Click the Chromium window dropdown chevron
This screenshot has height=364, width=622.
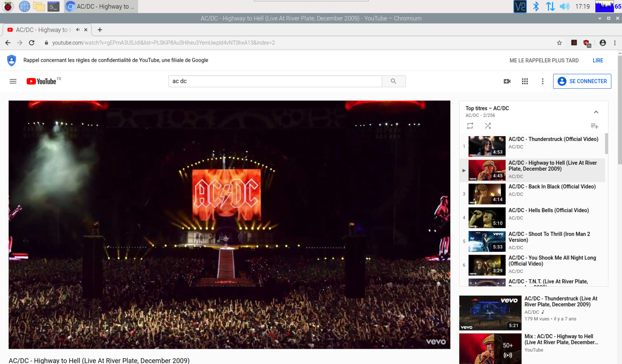(x=600, y=18)
